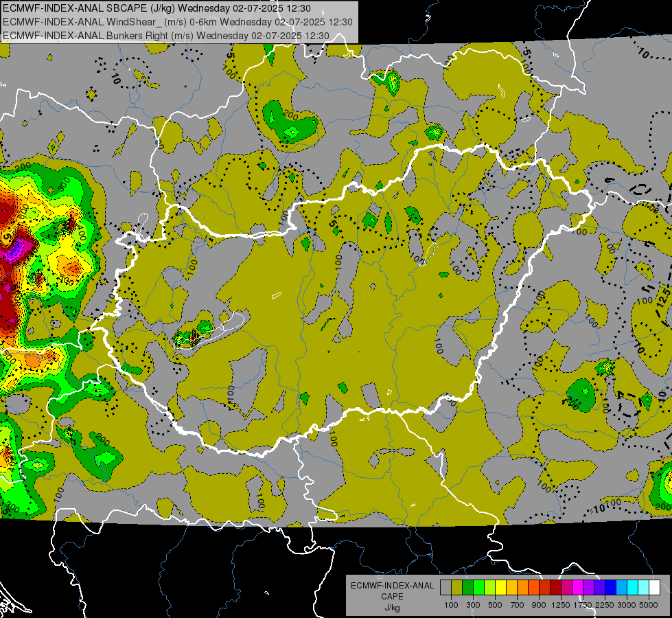The image size is (672, 618).
Task: Click the legend scale value 700
Action: tap(518, 605)
